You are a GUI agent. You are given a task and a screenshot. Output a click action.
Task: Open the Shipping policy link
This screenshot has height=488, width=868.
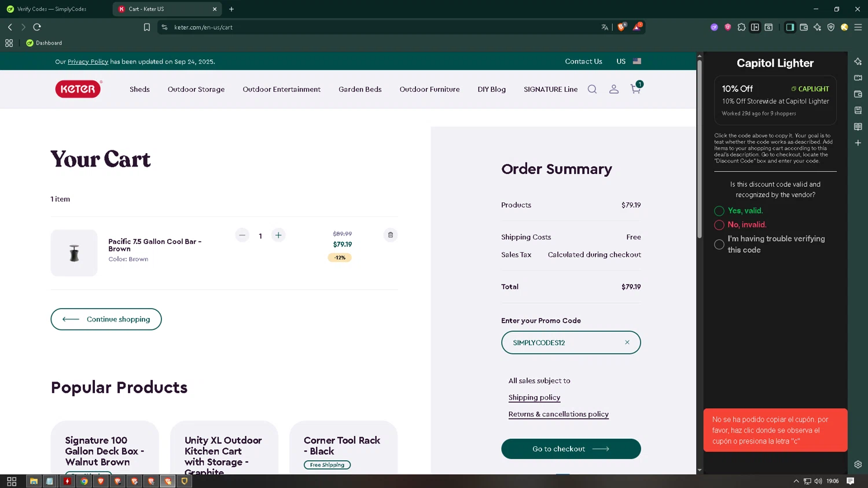534,397
